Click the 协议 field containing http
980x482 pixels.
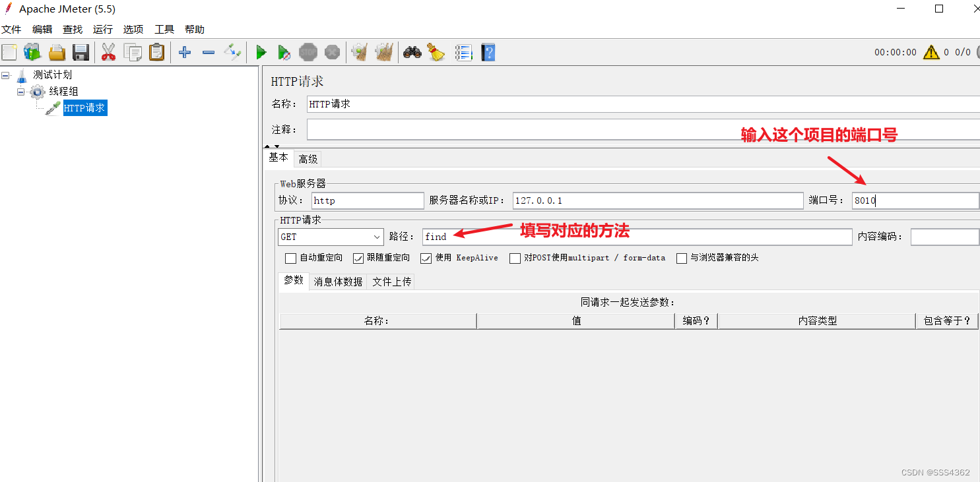368,200
